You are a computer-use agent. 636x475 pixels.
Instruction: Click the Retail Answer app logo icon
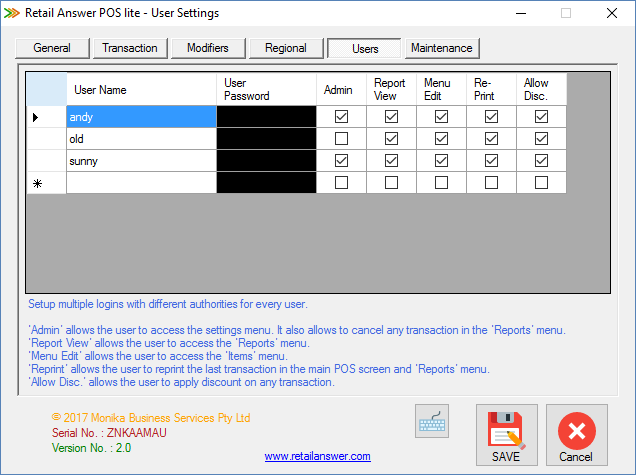tap(12, 13)
